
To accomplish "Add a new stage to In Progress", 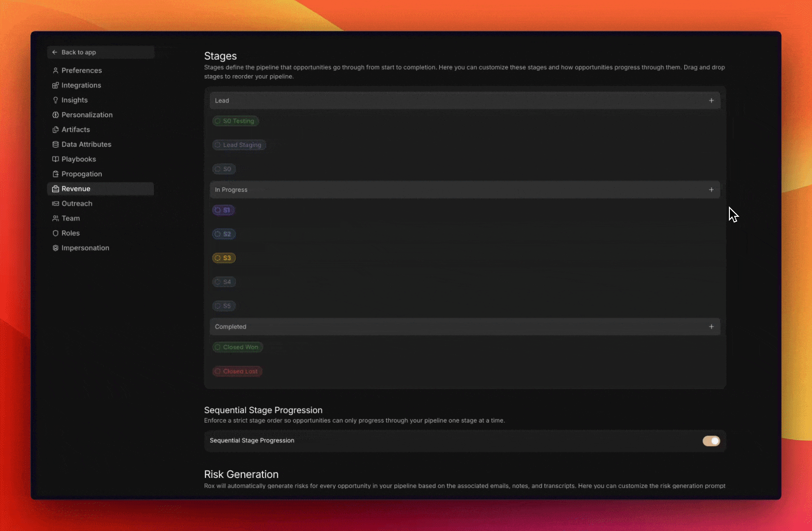I will (x=711, y=190).
